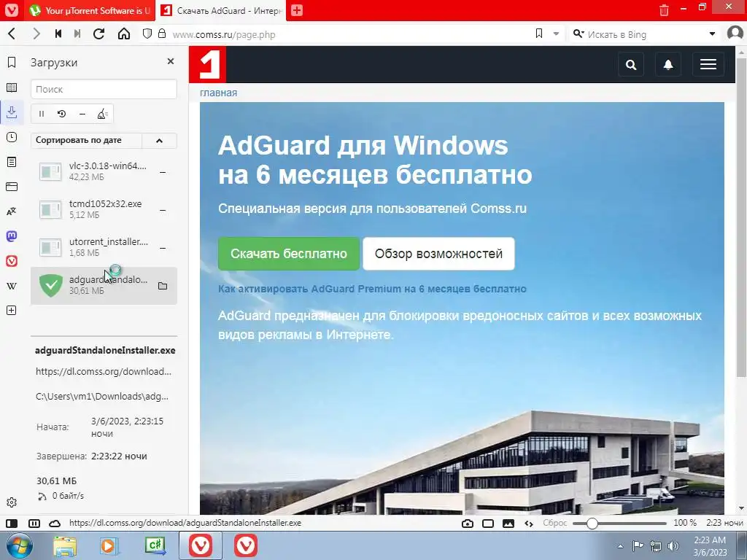Viewport: 747px width, 560px height.
Task: Toggle sort order arrow
Action: click(x=159, y=141)
